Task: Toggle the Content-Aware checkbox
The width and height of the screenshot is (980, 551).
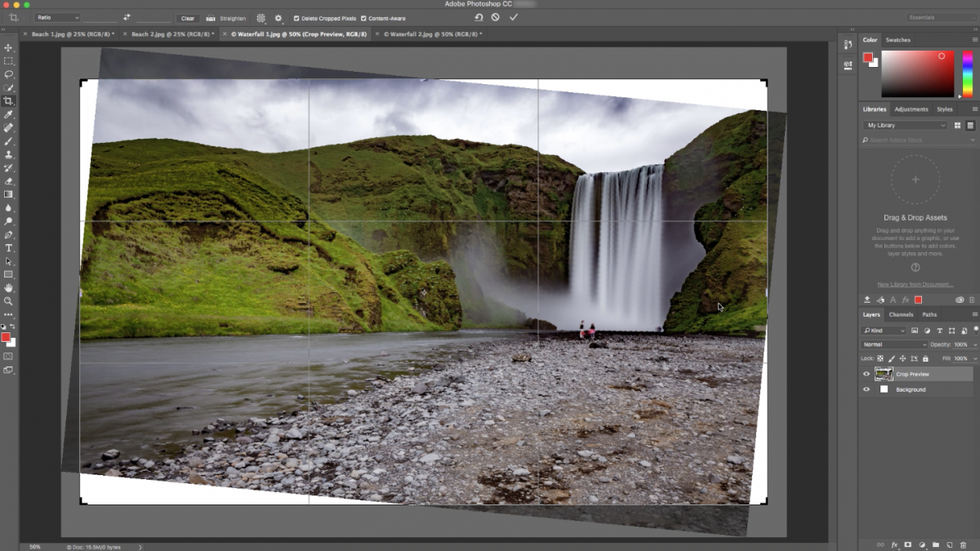Action: click(364, 18)
